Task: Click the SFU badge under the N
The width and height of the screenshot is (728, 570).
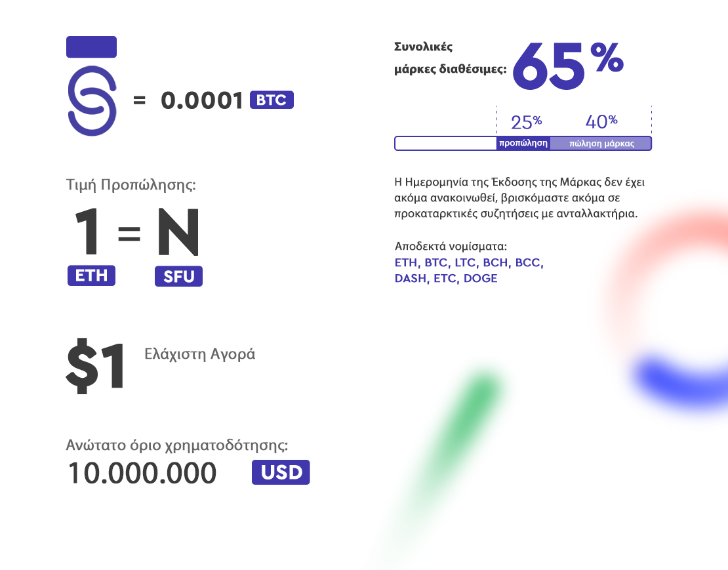Action: [179, 276]
